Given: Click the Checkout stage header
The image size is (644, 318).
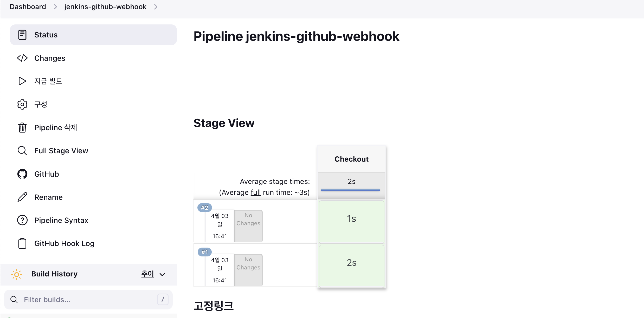Looking at the screenshot, I should point(352,159).
